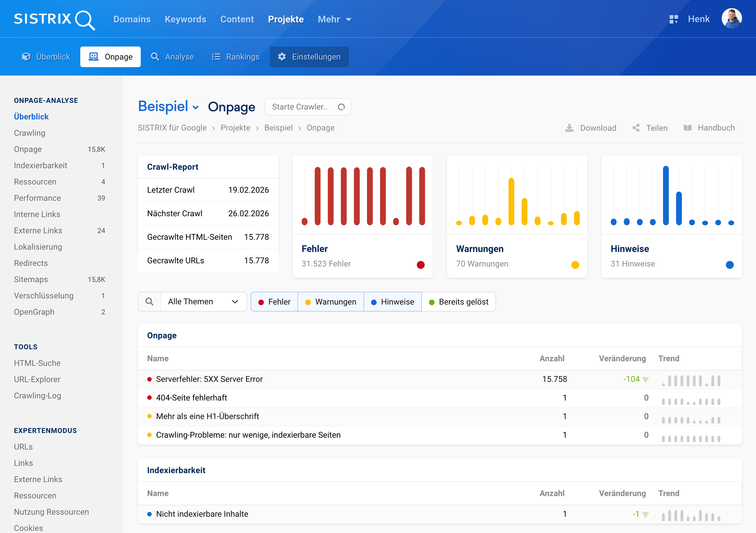The height and width of the screenshot is (533, 756).
Task: Open the Beispiel project dropdown
Action: click(x=169, y=107)
